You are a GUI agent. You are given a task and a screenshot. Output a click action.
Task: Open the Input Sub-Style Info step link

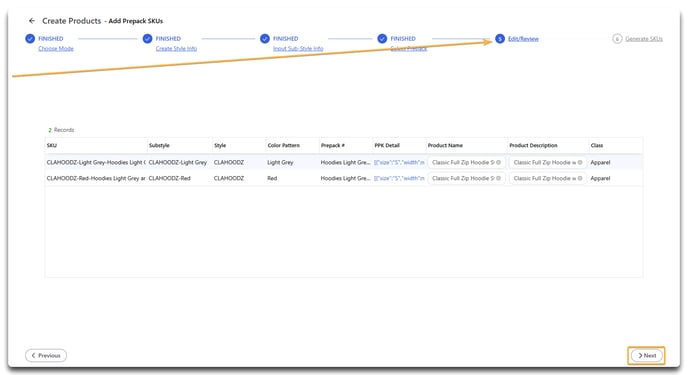298,49
